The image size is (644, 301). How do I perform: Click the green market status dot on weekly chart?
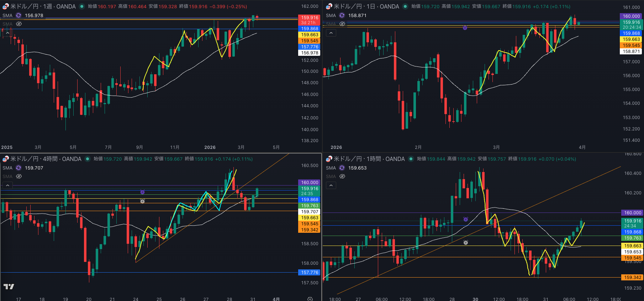pos(82,6)
